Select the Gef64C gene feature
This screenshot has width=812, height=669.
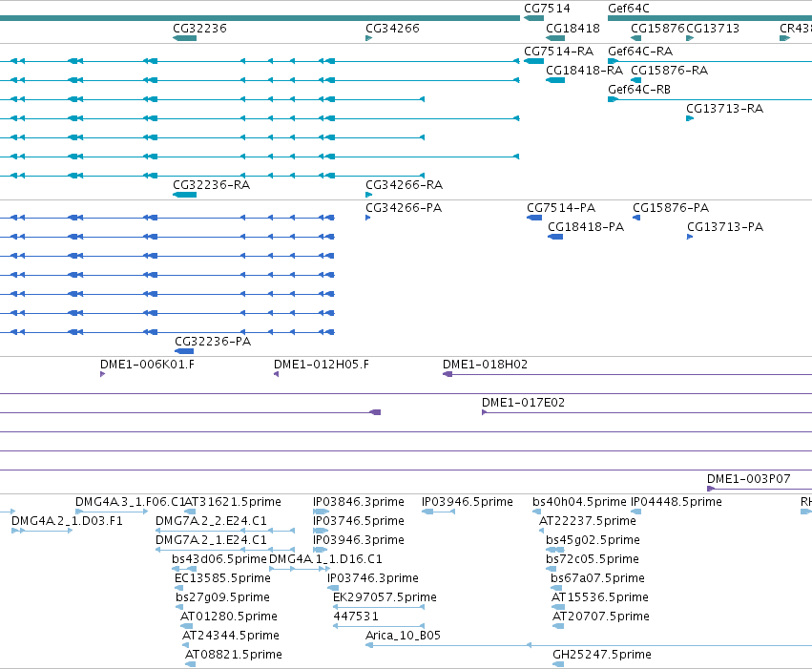point(710,18)
